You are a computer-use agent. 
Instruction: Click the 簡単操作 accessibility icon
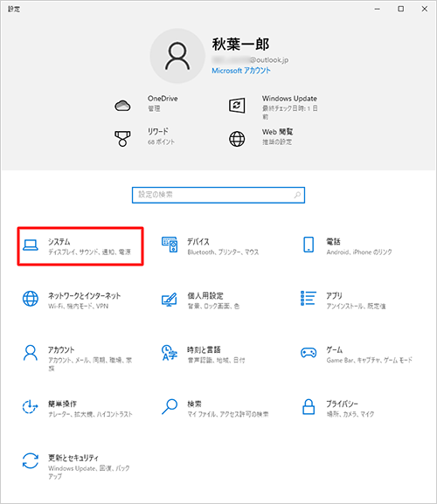[x=31, y=407]
